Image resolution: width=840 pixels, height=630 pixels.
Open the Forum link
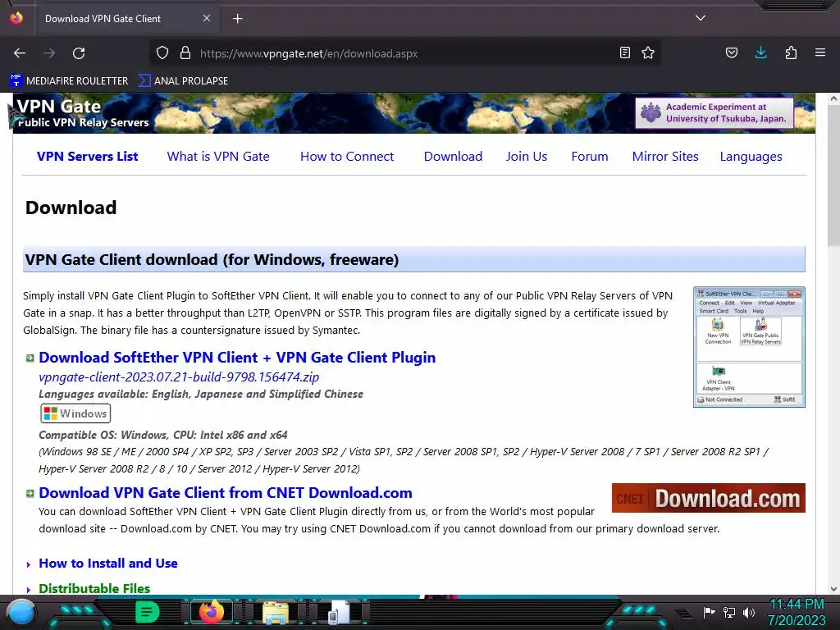pyautogui.click(x=590, y=157)
